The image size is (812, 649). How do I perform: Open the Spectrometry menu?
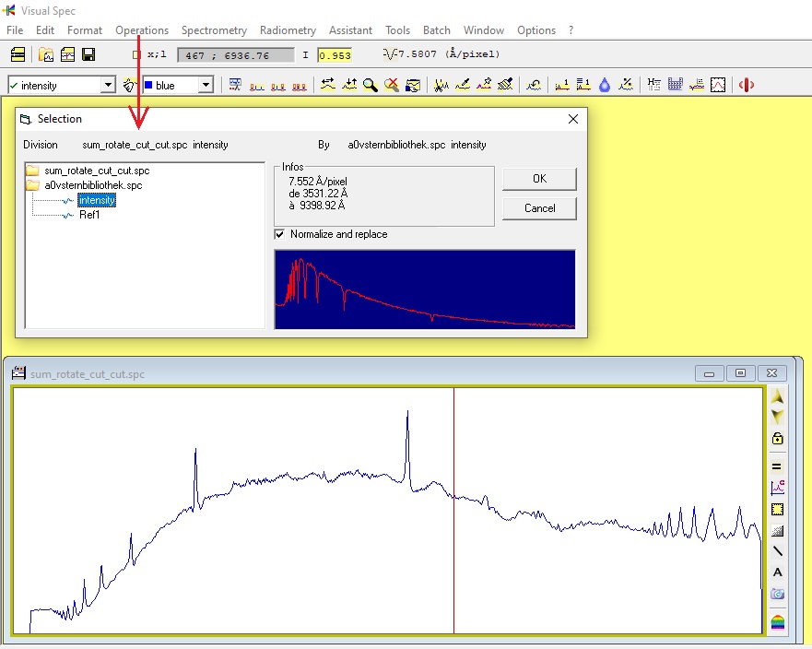214,30
